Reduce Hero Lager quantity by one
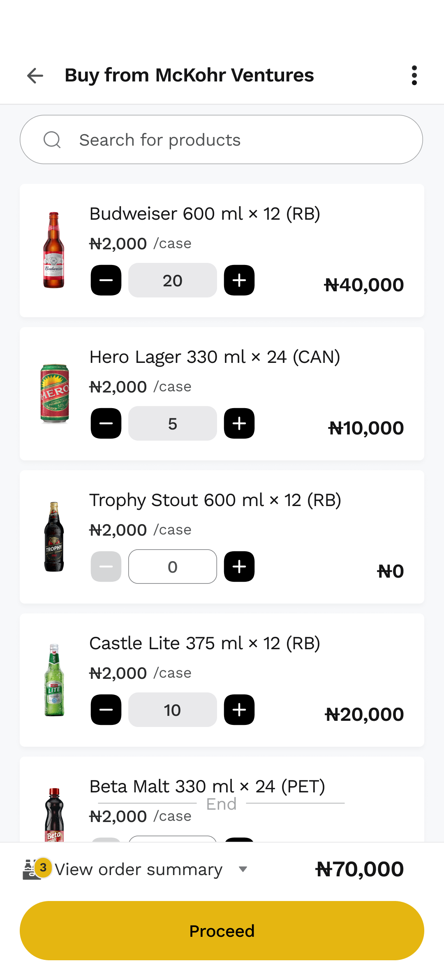This screenshot has height=980, width=444. pos(106,424)
